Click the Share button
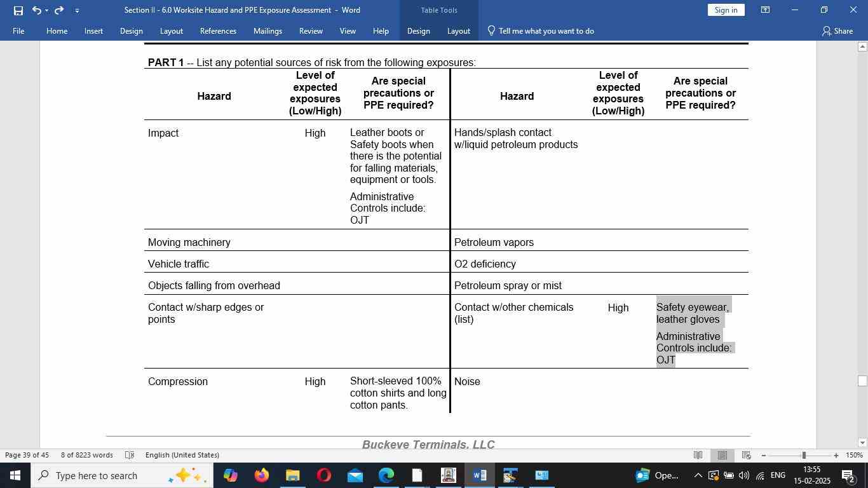Viewport: 868px width, 488px height. click(x=837, y=30)
